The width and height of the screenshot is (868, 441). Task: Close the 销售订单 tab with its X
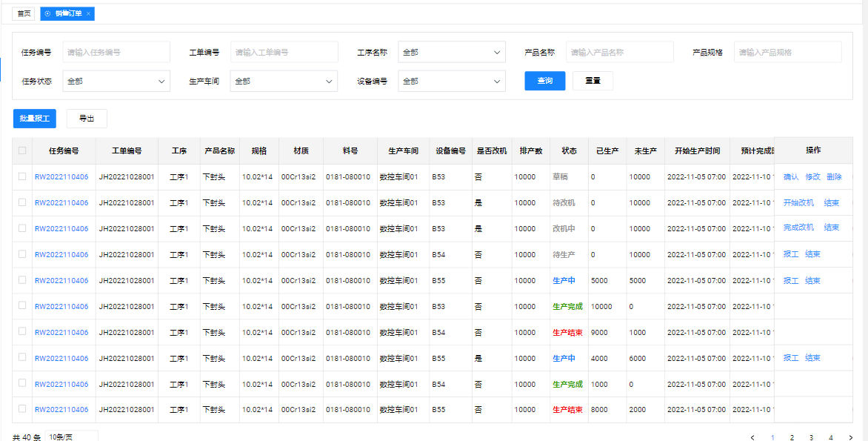[x=89, y=14]
